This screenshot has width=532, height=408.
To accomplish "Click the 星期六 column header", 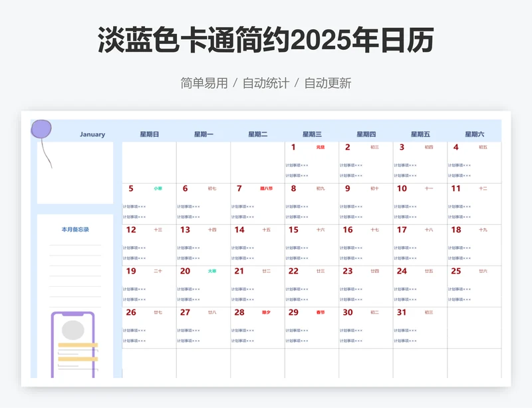I will (474, 134).
